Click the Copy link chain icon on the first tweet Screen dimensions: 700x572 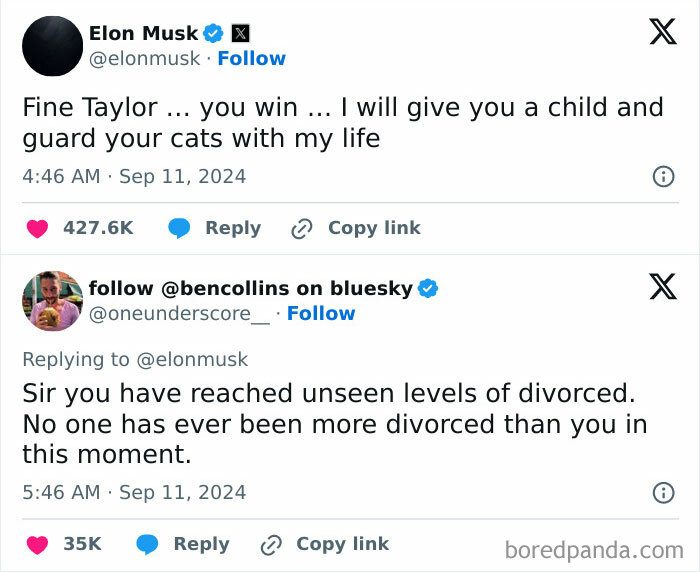tap(301, 229)
